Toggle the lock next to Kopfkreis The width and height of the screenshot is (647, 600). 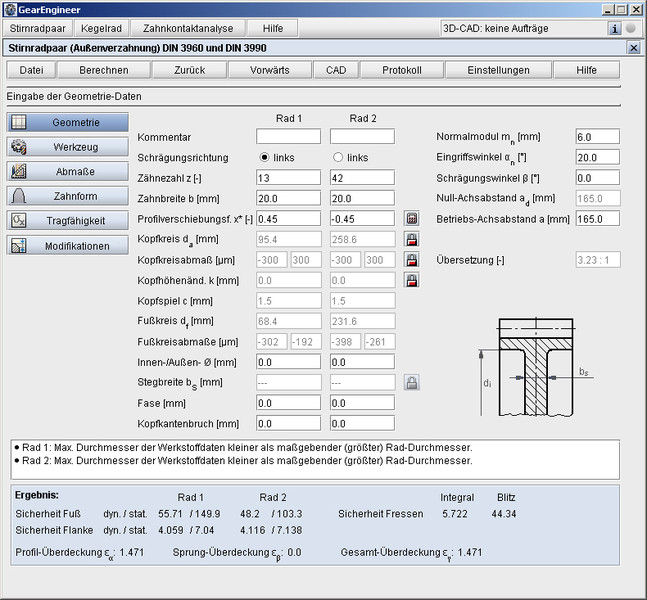[411, 239]
